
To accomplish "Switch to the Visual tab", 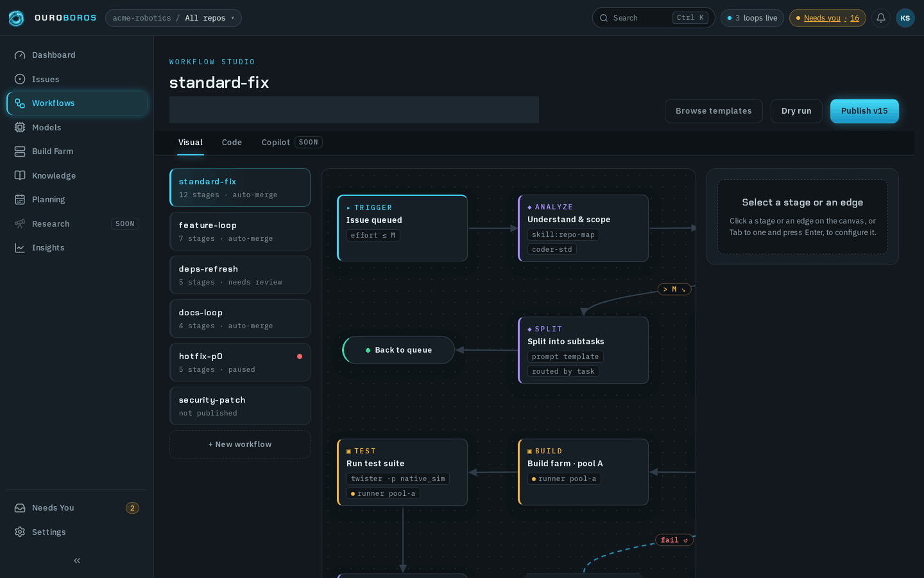I will click(191, 143).
